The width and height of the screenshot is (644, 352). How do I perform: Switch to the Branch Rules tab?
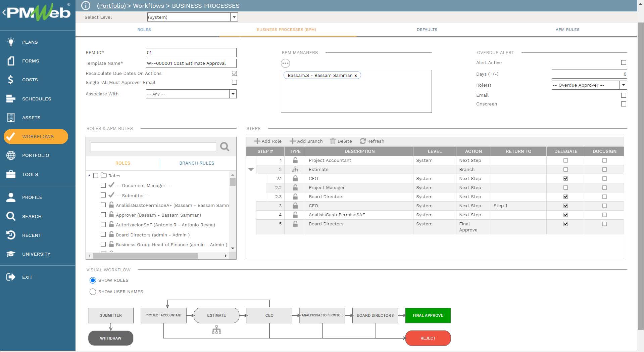click(x=197, y=163)
